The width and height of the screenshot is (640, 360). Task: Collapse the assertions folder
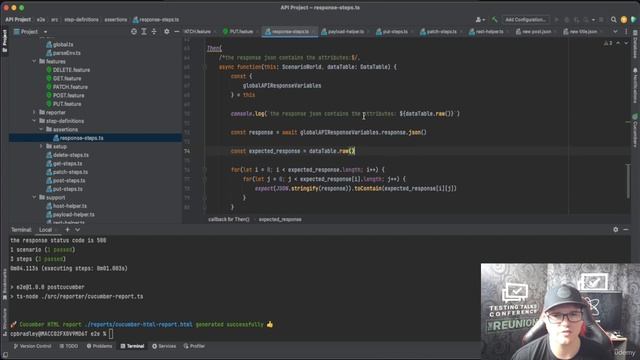point(41,129)
